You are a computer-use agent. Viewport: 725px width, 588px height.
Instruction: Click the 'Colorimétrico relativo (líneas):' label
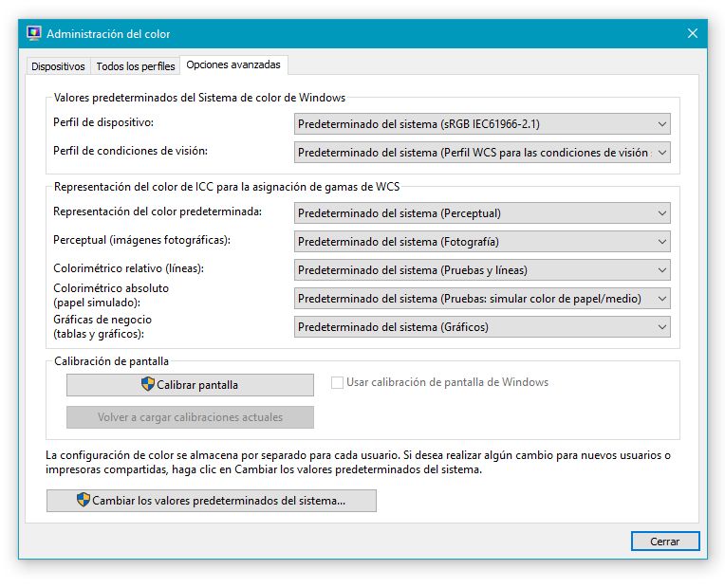[128, 268]
